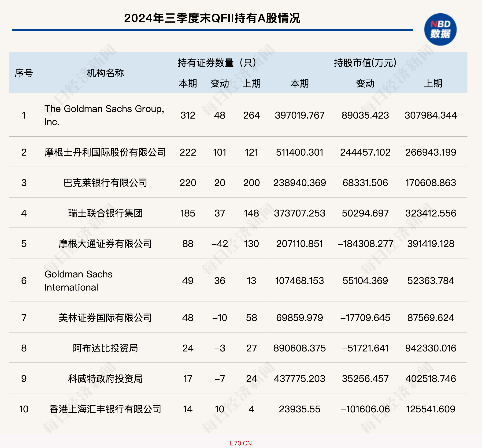Select 美林证券国际有限公司 row name
Screen dimensions: 482x448
[x=105, y=317]
